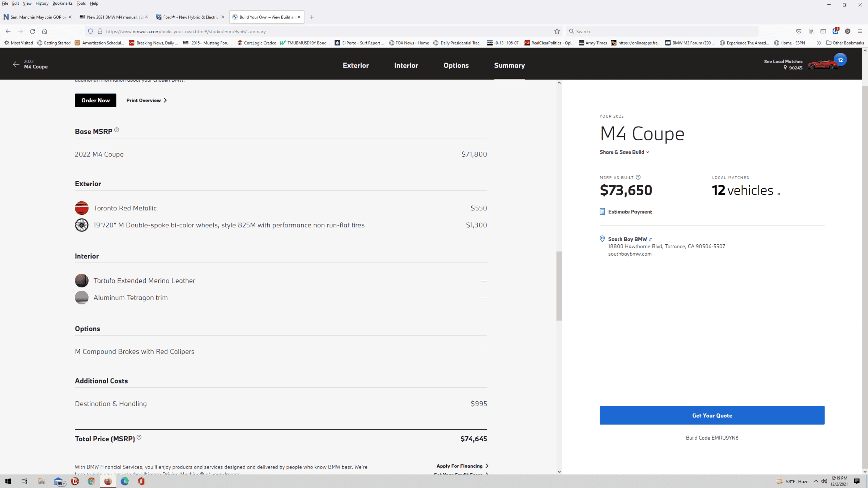Click the Firefox search input field
Viewport: 868px width, 488px height.
click(x=662, y=31)
